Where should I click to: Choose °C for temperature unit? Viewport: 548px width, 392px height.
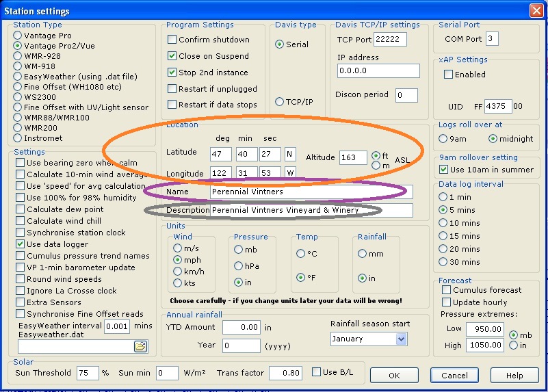pos(300,254)
